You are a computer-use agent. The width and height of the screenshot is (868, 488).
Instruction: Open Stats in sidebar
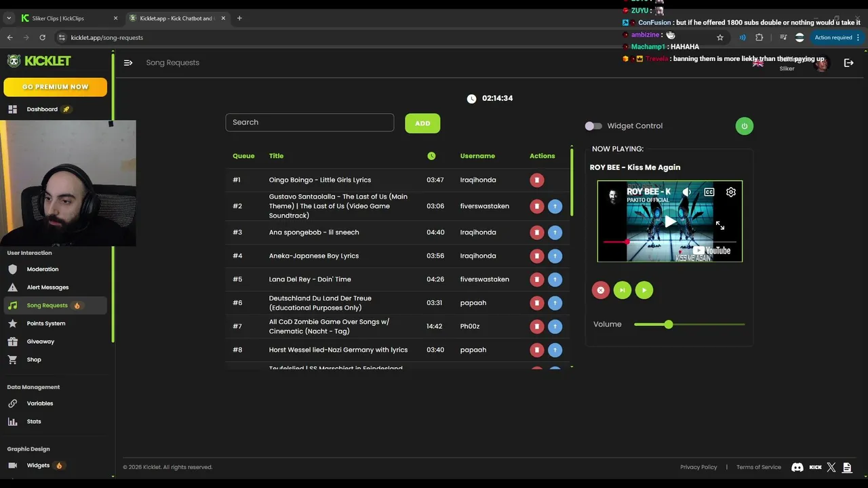point(34,422)
